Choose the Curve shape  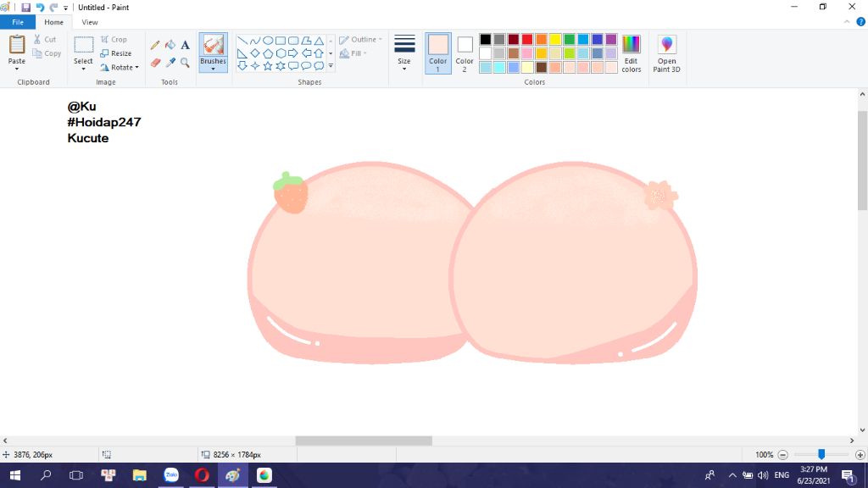point(254,41)
